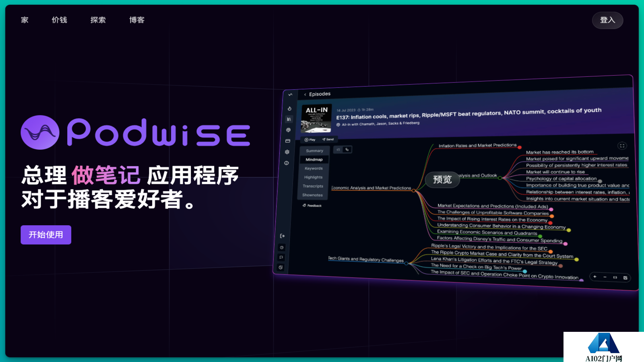Zoom out with the mindmap minus icon

coord(605,277)
